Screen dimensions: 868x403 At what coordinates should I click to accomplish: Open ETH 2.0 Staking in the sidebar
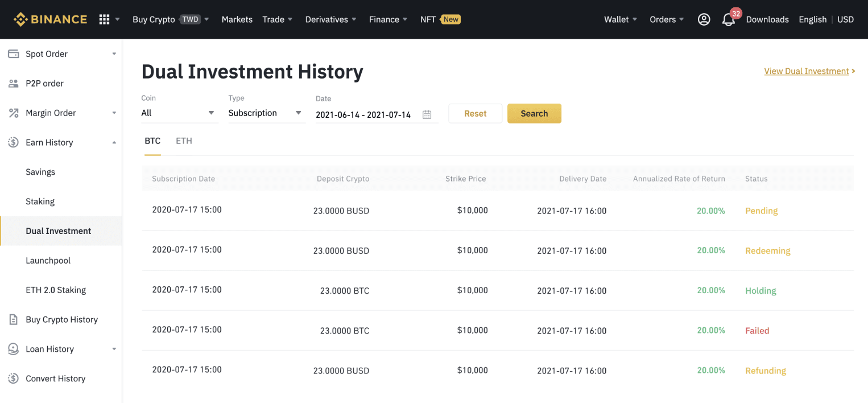pyautogui.click(x=56, y=290)
